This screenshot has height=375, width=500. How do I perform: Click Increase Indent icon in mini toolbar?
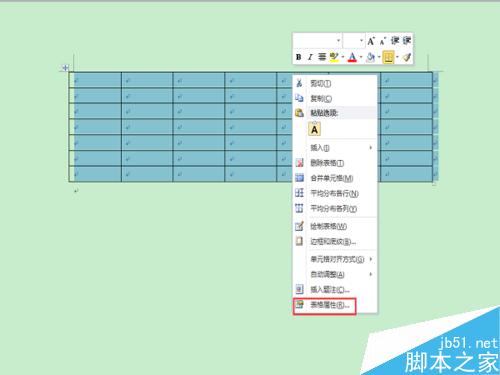pos(407,41)
